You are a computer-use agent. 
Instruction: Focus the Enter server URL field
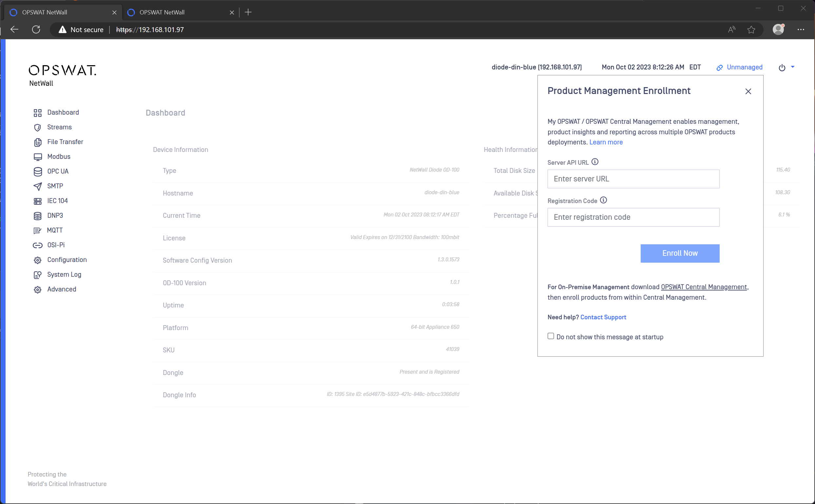point(633,179)
